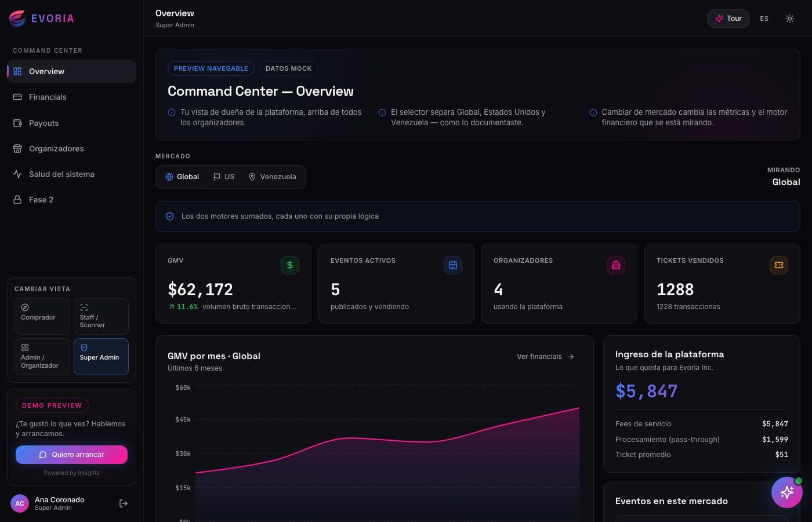Select the US market
Screen dimensions: 812x522
pyautogui.click(x=224, y=177)
